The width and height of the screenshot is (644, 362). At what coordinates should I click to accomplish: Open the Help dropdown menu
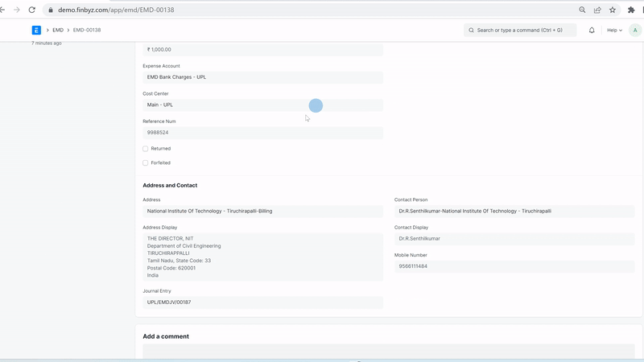pyautogui.click(x=614, y=30)
